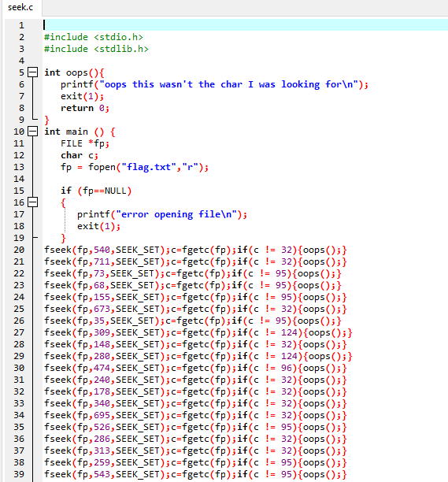
Task: Click the fopen "flag.txt" line
Action: tap(135, 167)
